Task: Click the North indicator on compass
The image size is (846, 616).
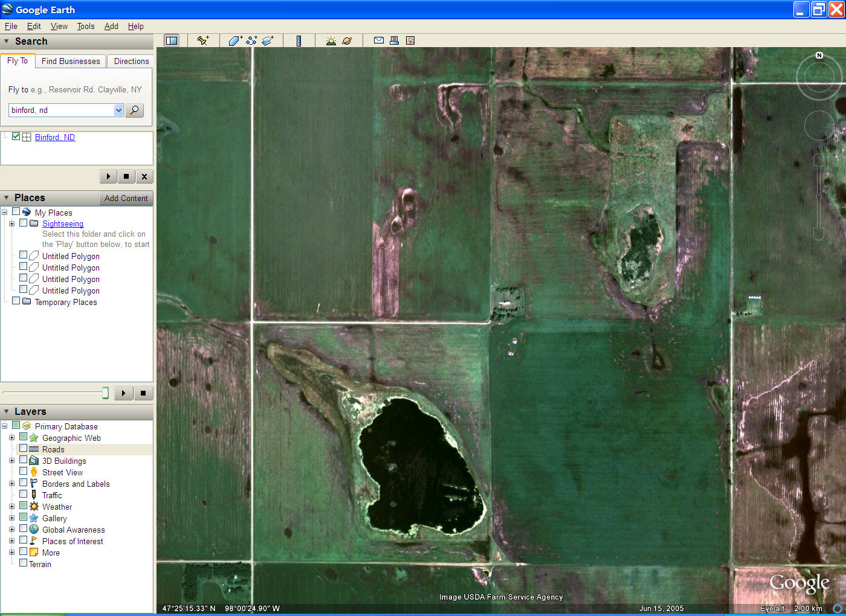Action: click(819, 55)
